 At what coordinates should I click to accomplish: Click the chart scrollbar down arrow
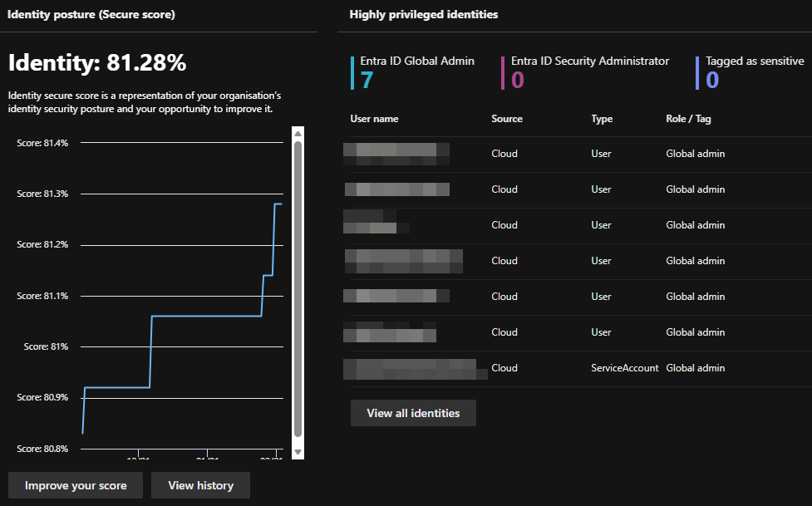[x=298, y=451]
